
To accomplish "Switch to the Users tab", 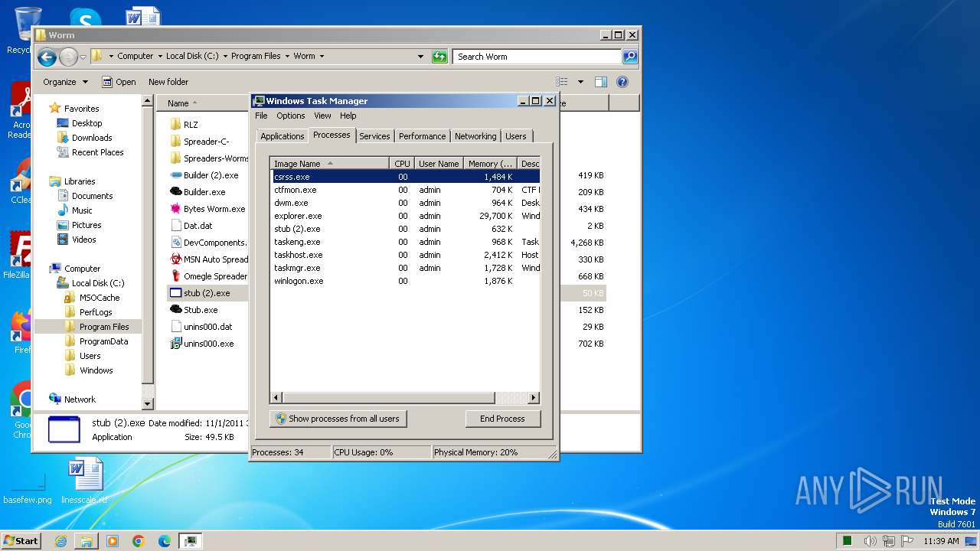I will (x=516, y=136).
